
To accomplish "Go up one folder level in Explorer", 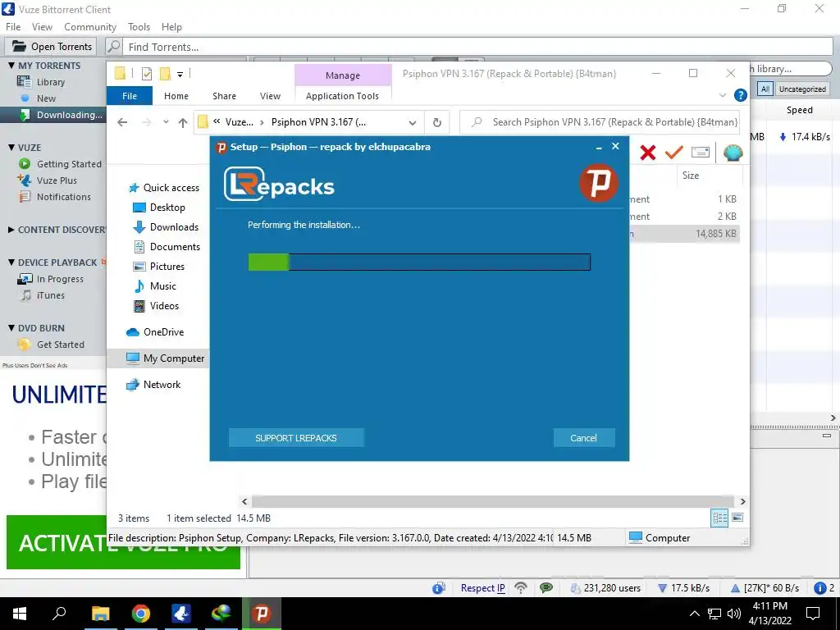I will pos(183,122).
